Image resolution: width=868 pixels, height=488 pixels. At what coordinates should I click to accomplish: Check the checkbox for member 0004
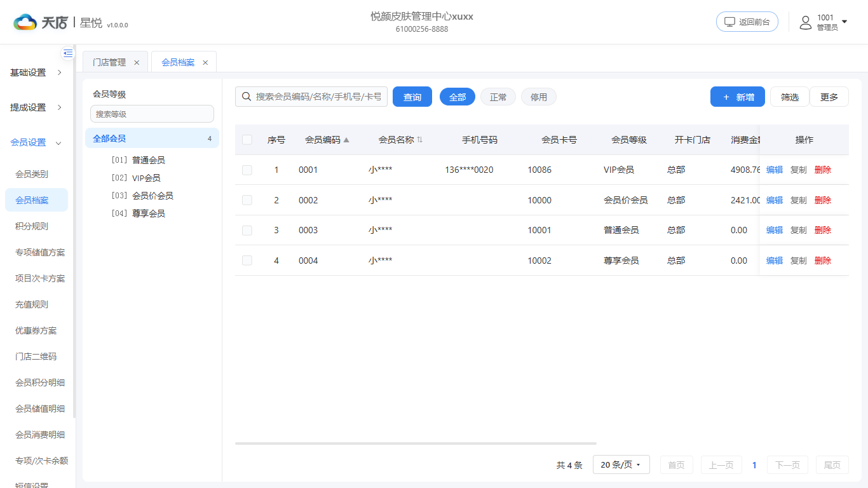(247, 261)
